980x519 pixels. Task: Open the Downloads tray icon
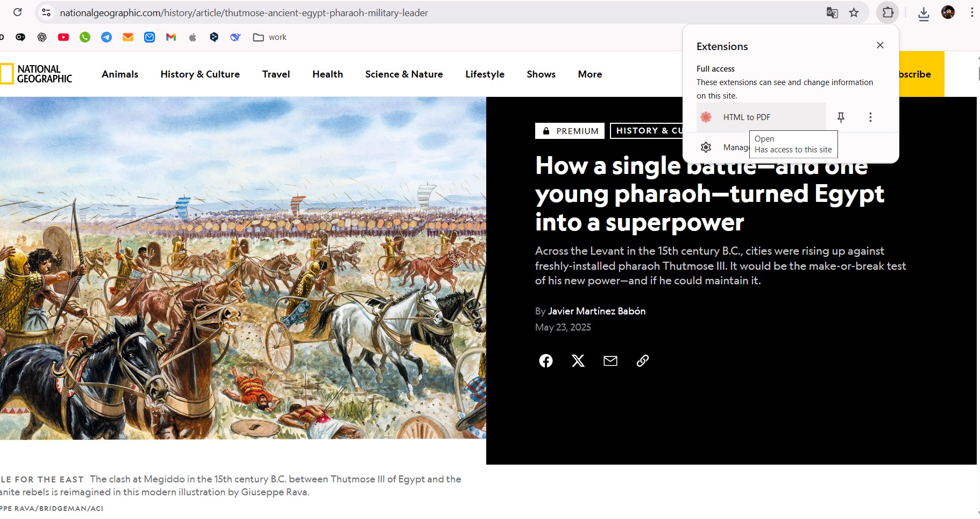(924, 13)
